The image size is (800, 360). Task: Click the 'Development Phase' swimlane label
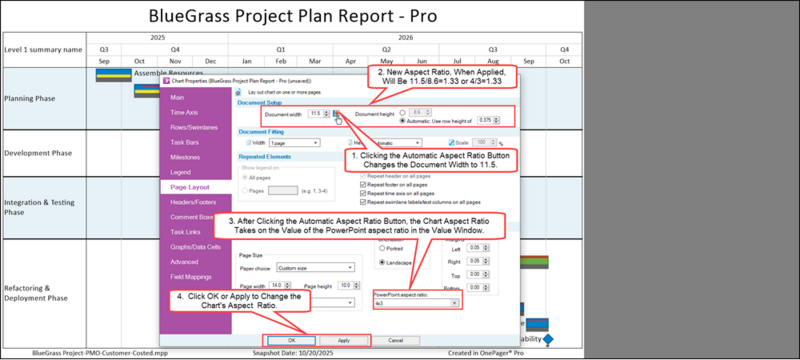coord(38,153)
